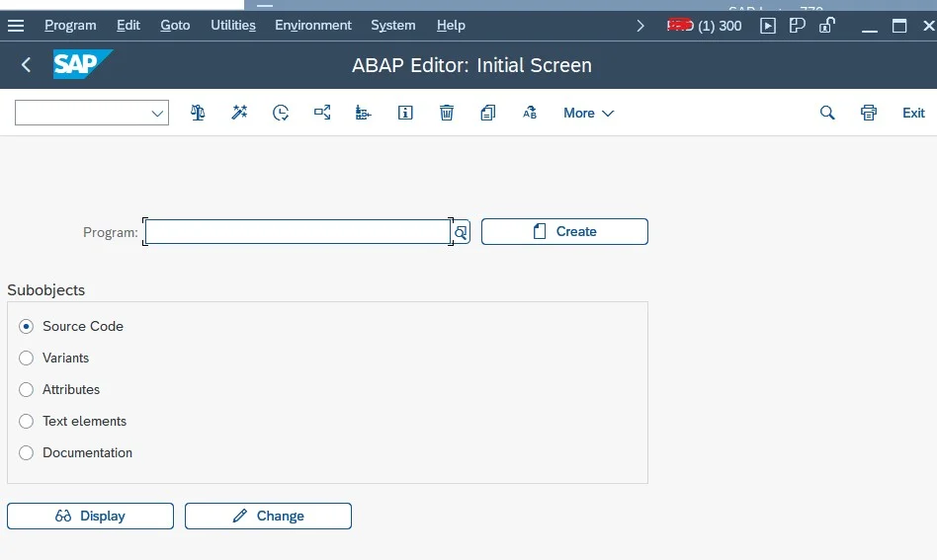Click the layout flag icon in title bar

798,26
